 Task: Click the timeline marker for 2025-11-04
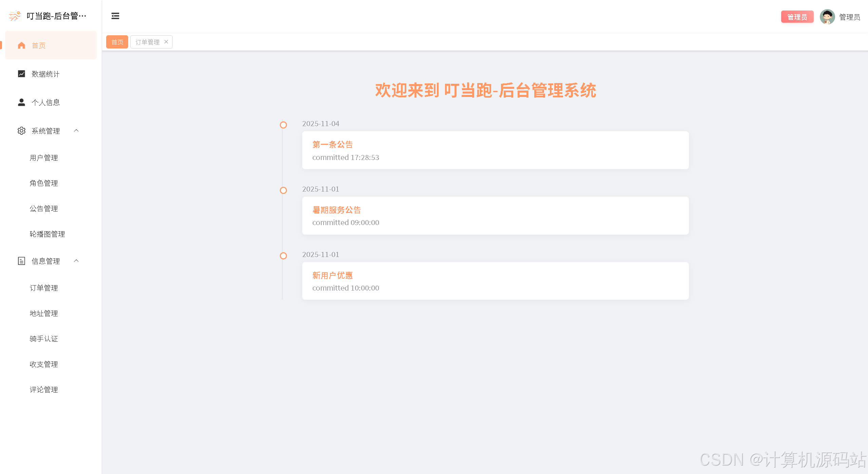pyautogui.click(x=283, y=125)
